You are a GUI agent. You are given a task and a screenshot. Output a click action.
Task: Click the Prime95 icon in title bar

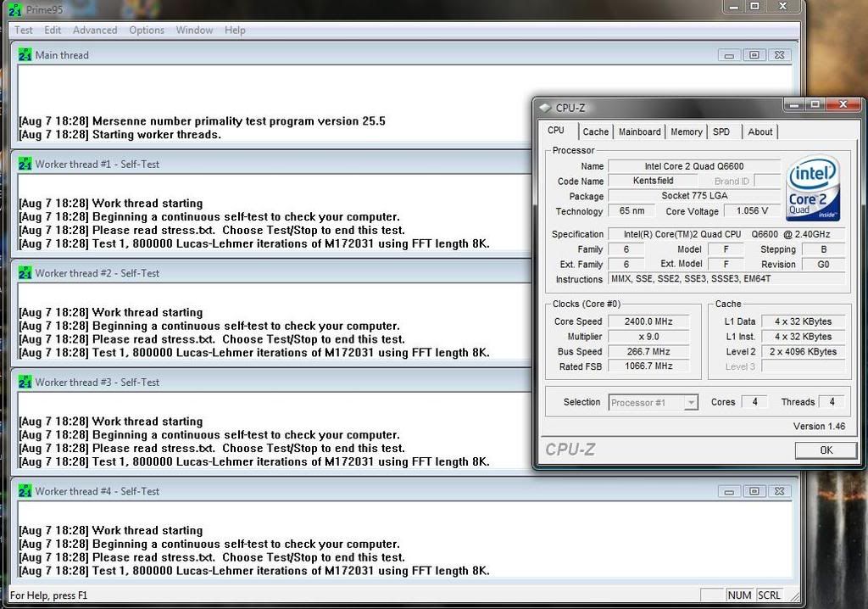pyautogui.click(x=14, y=10)
